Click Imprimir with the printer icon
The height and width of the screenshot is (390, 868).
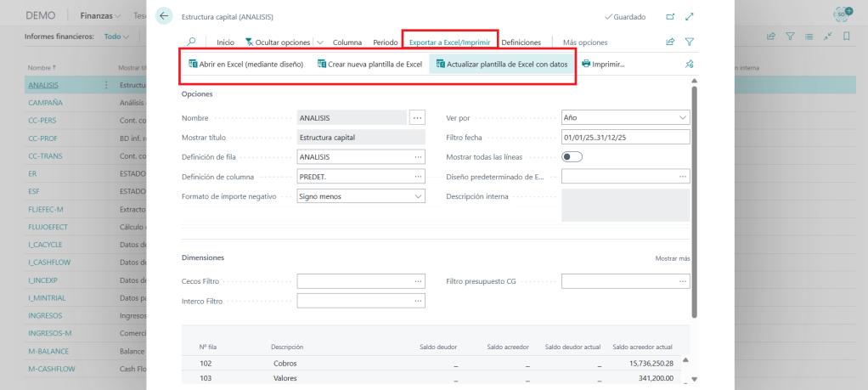pos(603,64)
